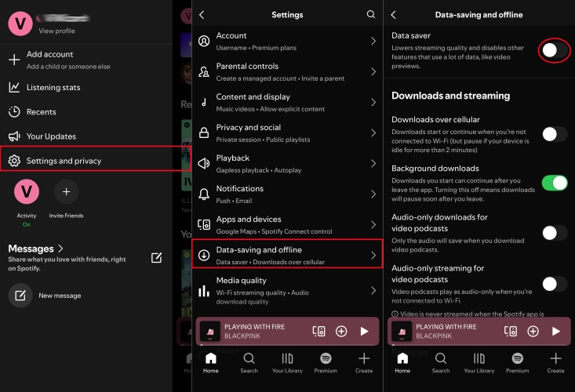Click the View profile link
This screenshot has width=575, height=392.
point(56,31)
